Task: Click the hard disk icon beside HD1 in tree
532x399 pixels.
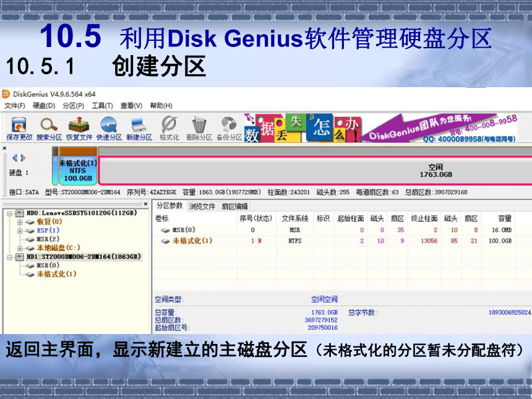Action: (20, 257)
